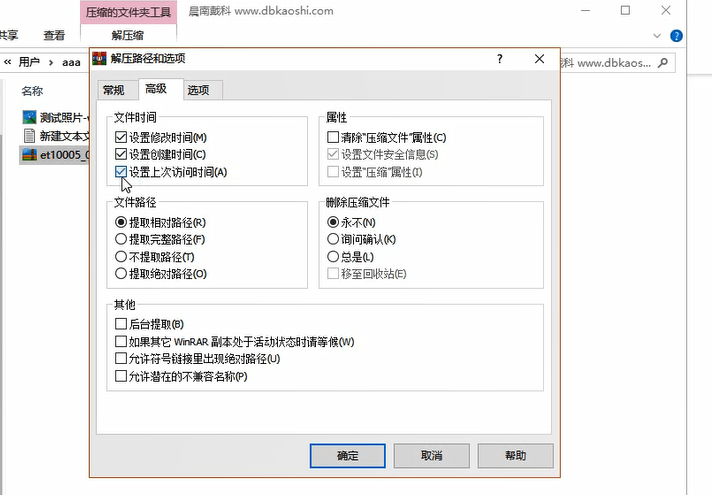Select the 新建文本文档 text file icon

[x=29, y=136]
